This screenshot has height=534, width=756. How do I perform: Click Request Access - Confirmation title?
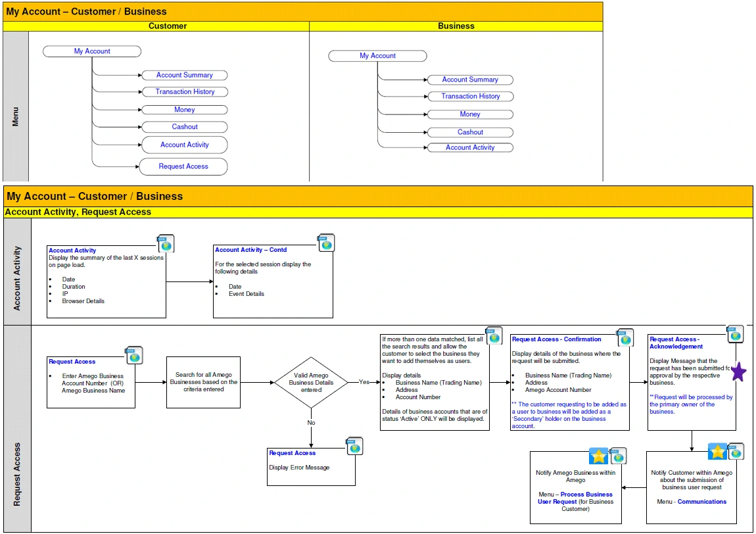[x=556, y=339]
